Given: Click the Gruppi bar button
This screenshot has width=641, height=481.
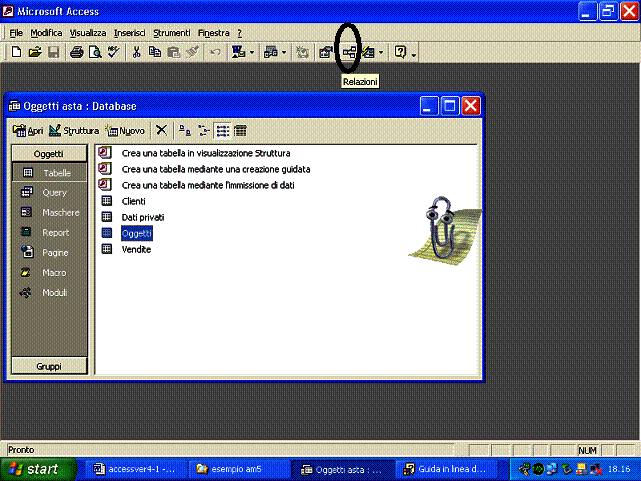Looking at the screenshot, I should click(49, 366).
